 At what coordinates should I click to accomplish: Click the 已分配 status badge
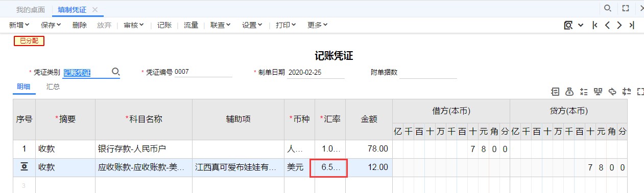[29, 41]
